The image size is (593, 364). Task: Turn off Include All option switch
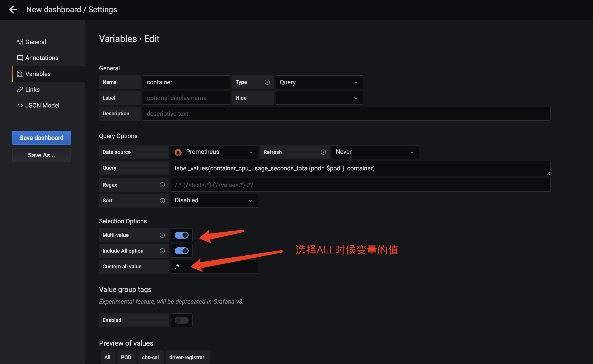tap(182, 251)
